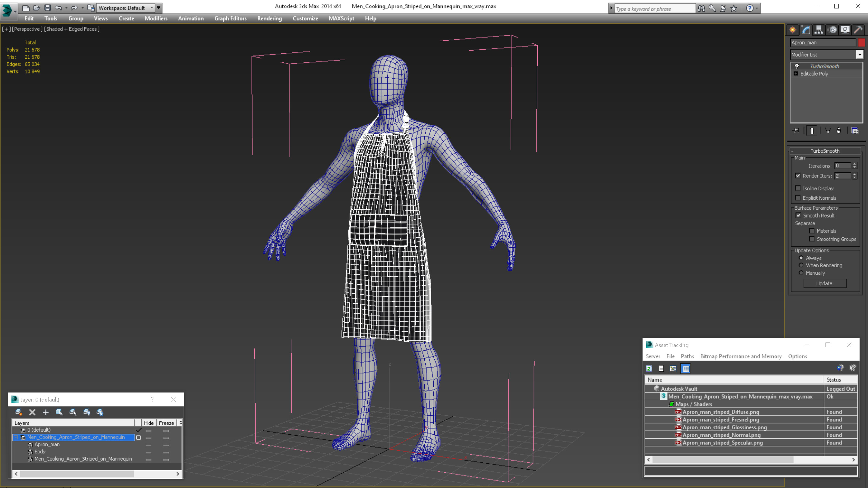
Task: Add selected objects to layer plus icon
Action: click(x=46, y=412)
